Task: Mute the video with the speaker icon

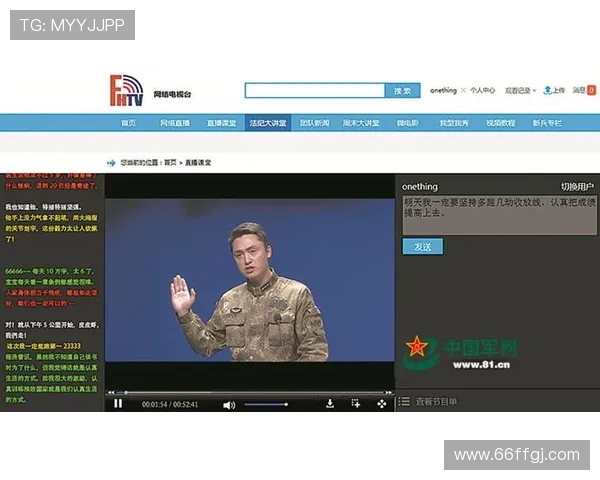Action: tap(229, 404)
